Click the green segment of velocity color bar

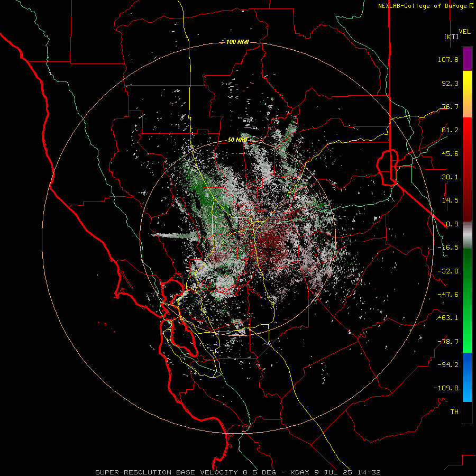coord(467,300)
